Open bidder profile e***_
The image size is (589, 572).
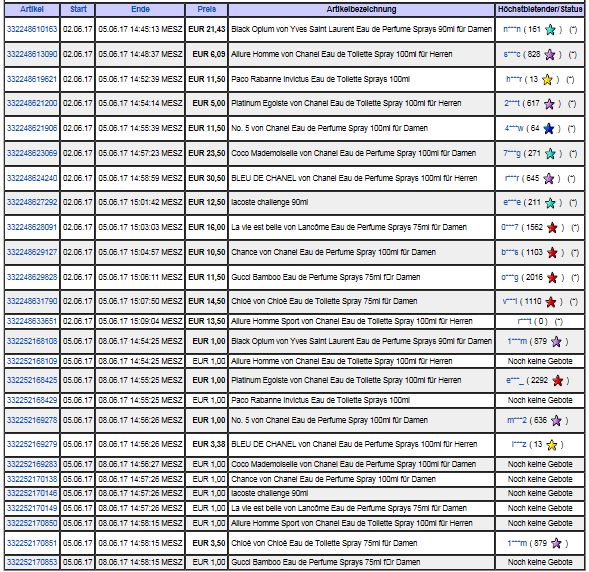pos(515,380)
